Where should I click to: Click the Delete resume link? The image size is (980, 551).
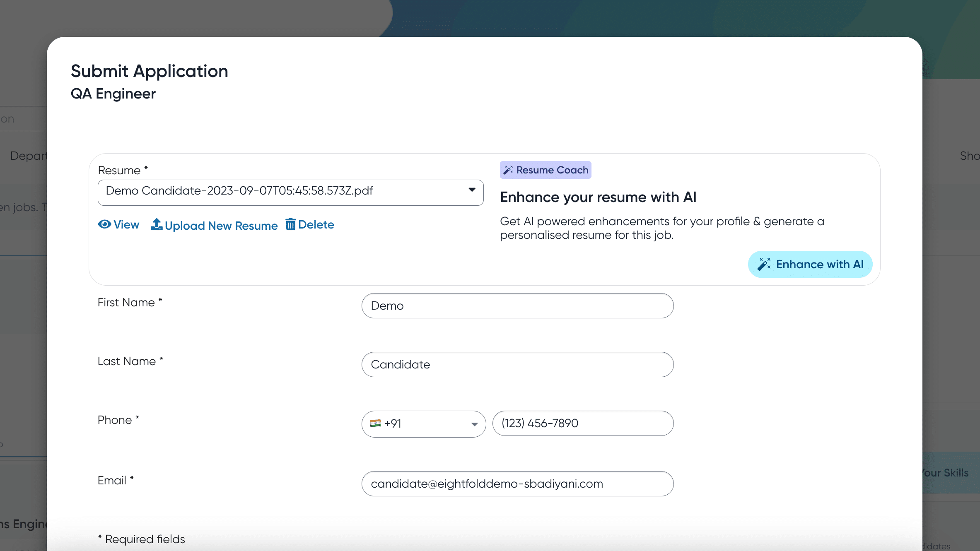tap(310, 224)
